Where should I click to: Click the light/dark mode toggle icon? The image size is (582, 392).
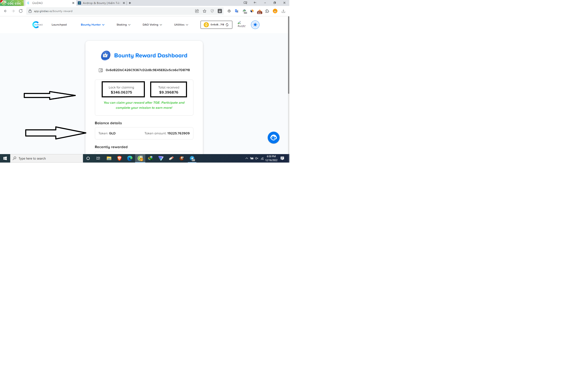click(x=255, y=25)
